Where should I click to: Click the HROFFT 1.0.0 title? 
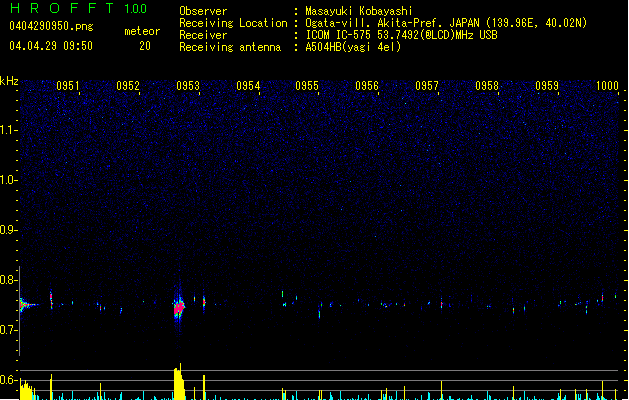(79, 8)
